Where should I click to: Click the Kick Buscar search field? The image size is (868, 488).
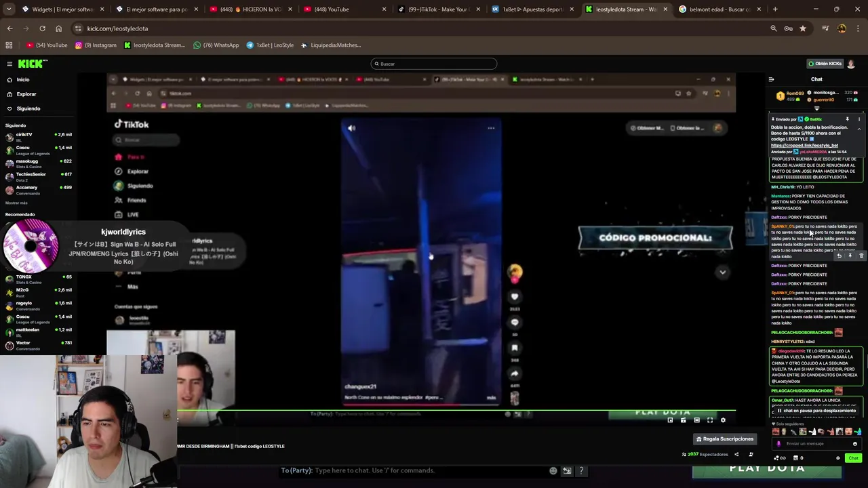tap(434, 64)
